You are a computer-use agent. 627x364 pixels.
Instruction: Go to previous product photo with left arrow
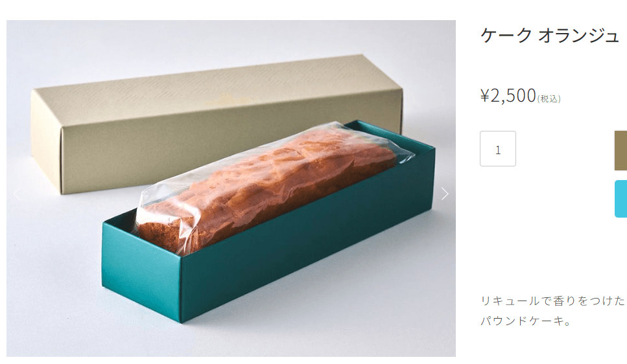[18, 194]
